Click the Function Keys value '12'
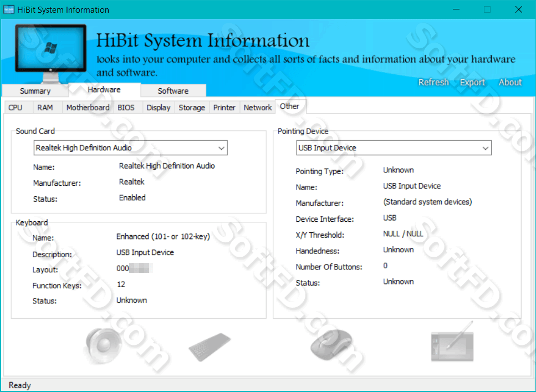Image resolution: width=536 pixels, height=392 pixels. (121, 284)
